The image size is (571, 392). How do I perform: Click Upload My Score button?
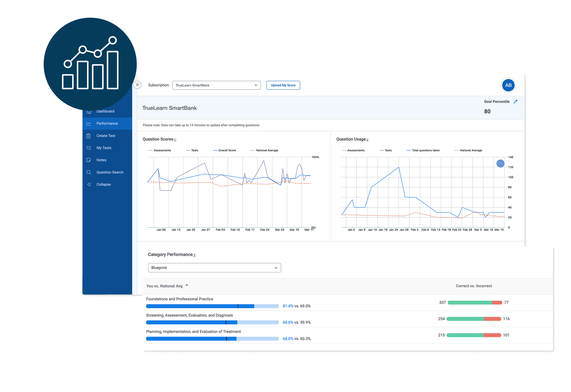[x=283, y=85]
